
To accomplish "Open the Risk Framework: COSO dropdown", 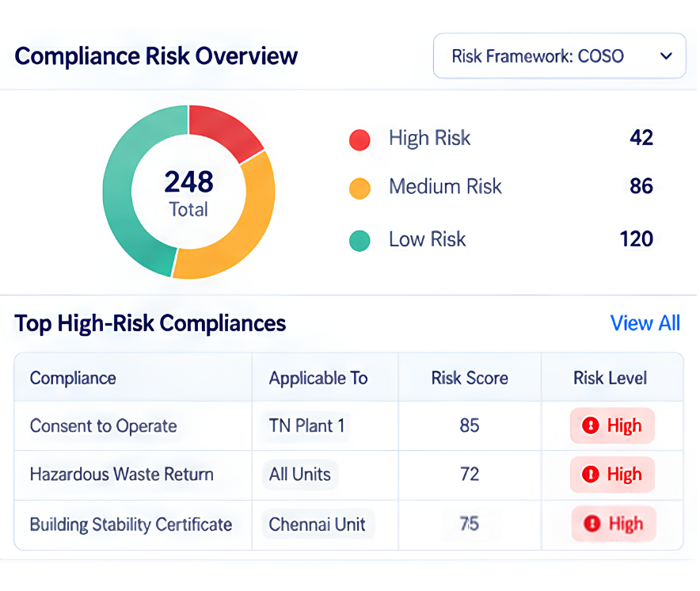I will click(x=559, y=55).
